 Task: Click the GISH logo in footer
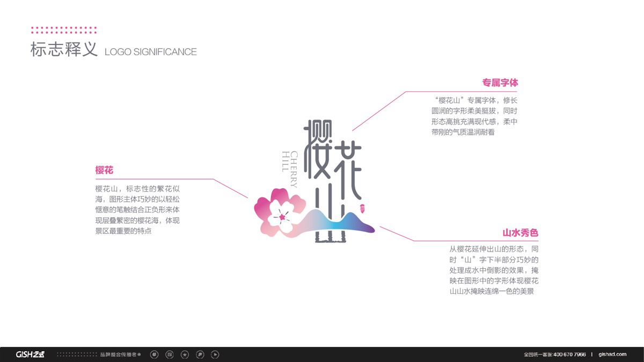(x=30, y=354)
